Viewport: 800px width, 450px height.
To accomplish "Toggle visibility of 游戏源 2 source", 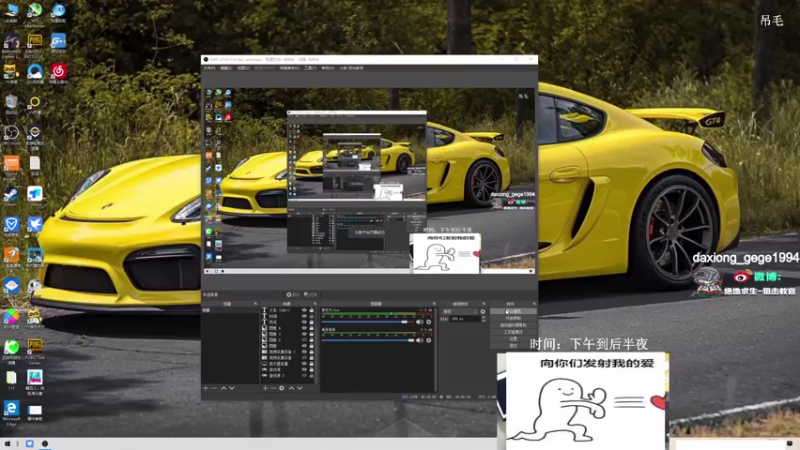I will coord(304,376).
